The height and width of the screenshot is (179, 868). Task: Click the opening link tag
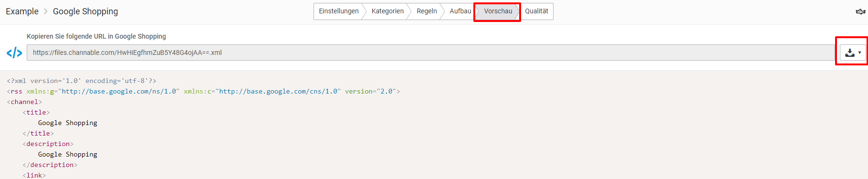(34, 175)
